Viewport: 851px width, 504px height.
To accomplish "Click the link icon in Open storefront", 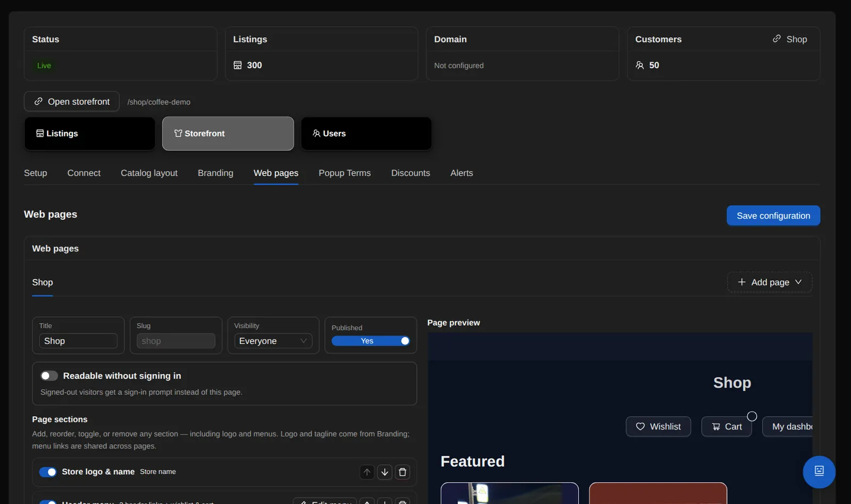I will pyautogui.click(x=38, y=101).
